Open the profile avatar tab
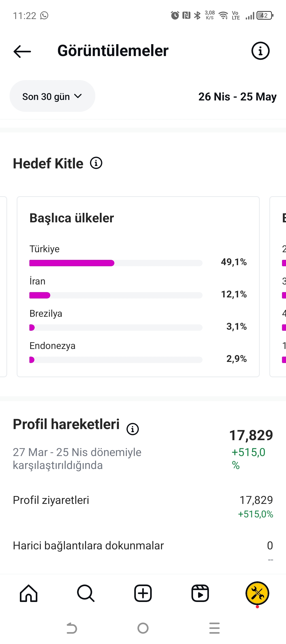Viewport: 286px width, 644px height. click(x=257, y=593)
